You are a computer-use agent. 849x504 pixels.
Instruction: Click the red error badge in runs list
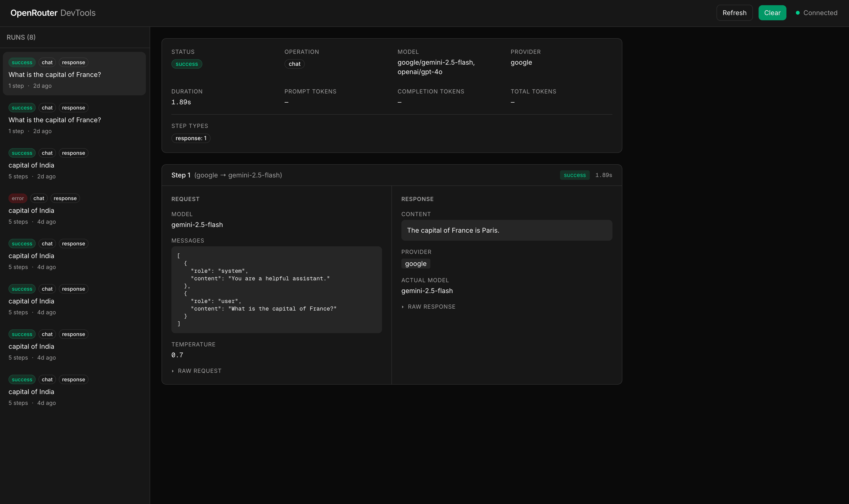click(18, 198)
